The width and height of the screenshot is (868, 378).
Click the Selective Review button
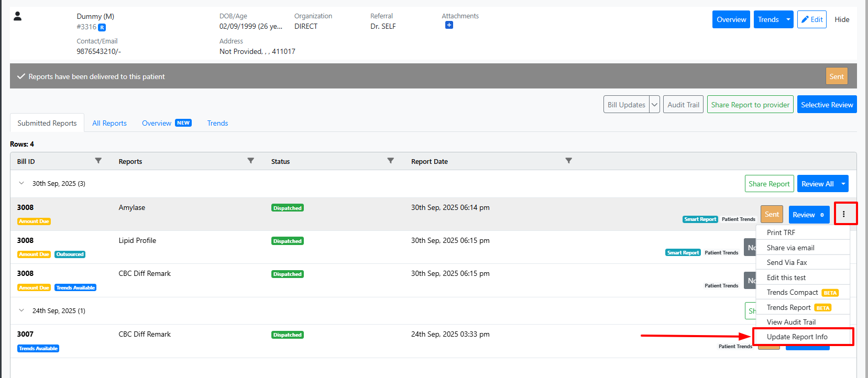[x=827, y=105]
